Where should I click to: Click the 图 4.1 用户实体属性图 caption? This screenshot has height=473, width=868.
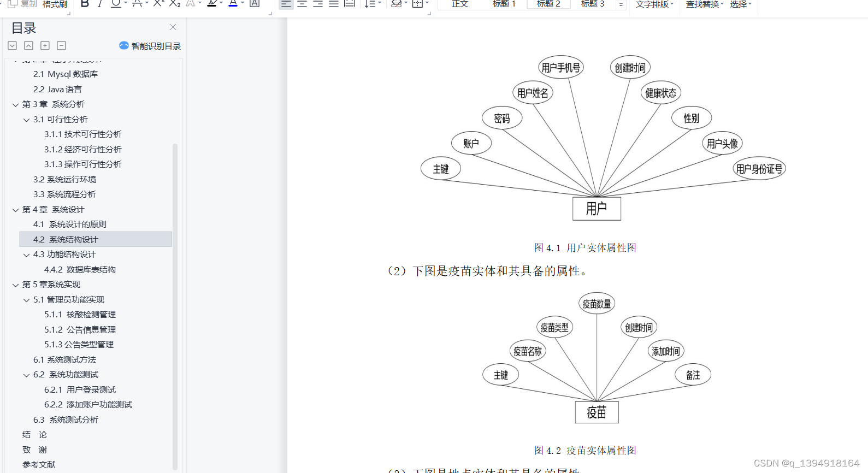(x=584, y=248)
